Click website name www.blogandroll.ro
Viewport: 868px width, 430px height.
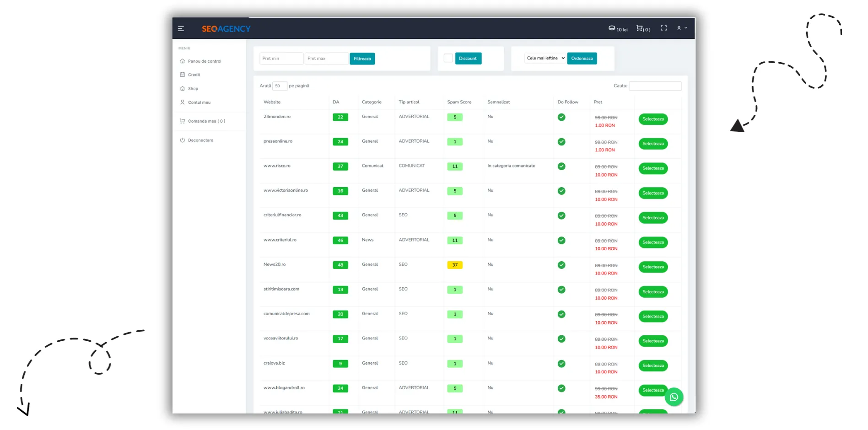(284, 388)
